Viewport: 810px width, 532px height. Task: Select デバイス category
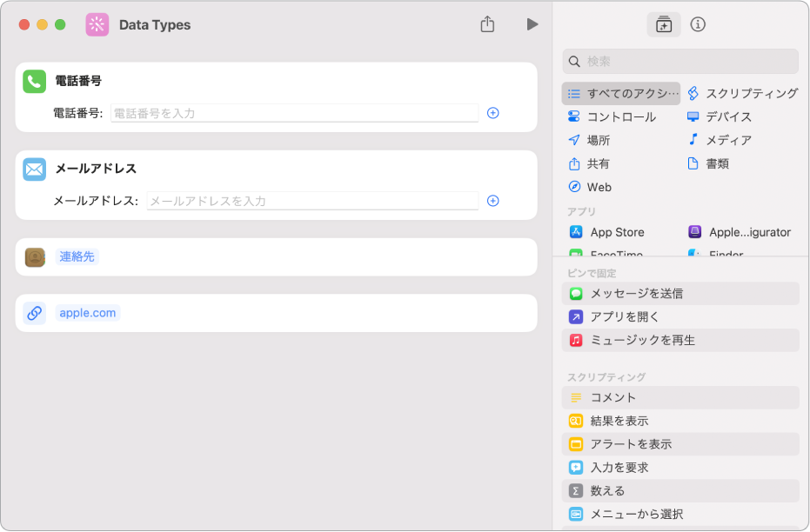coord(719,116)
